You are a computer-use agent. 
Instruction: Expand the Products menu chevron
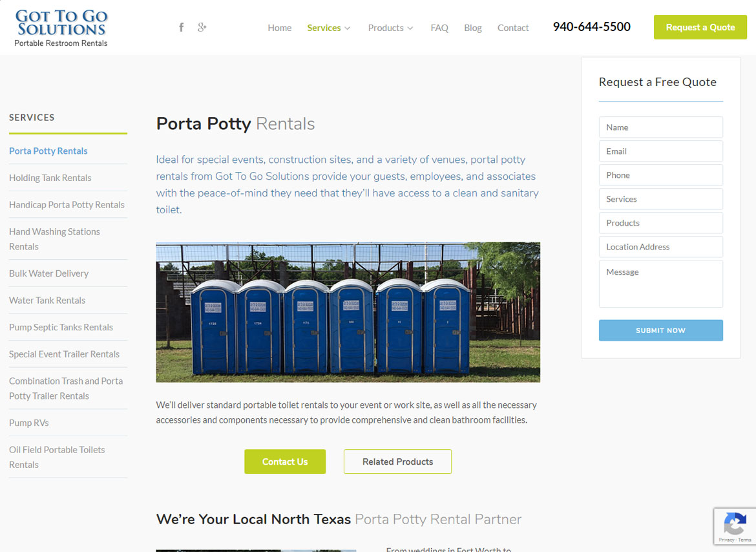[410, 28]
